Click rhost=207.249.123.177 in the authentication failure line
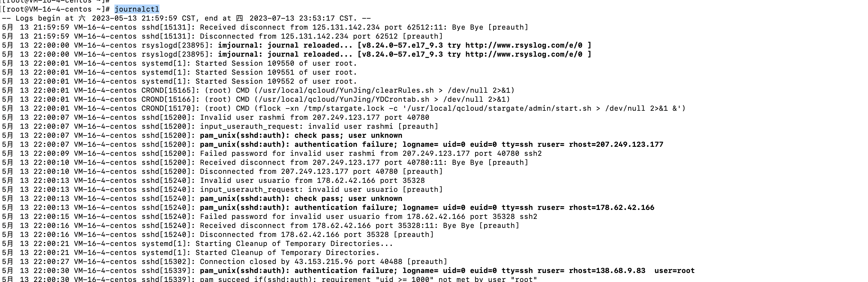 point(616,144)
